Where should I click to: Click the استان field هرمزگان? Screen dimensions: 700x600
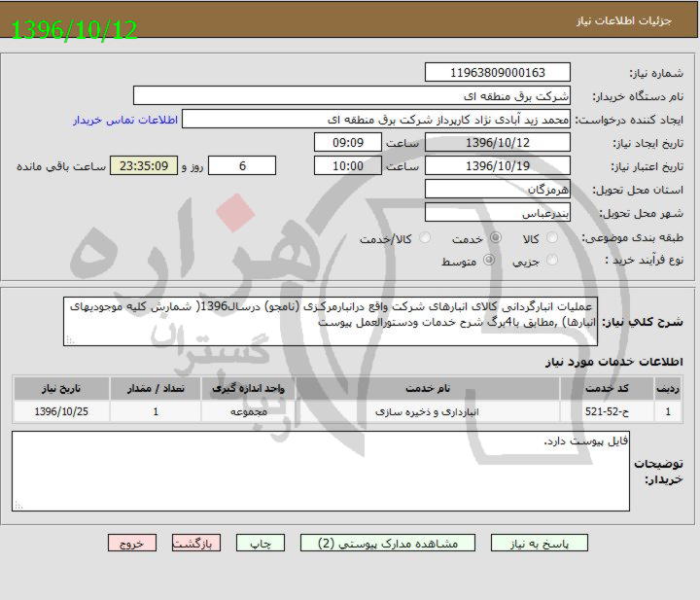tap(498, 189)
